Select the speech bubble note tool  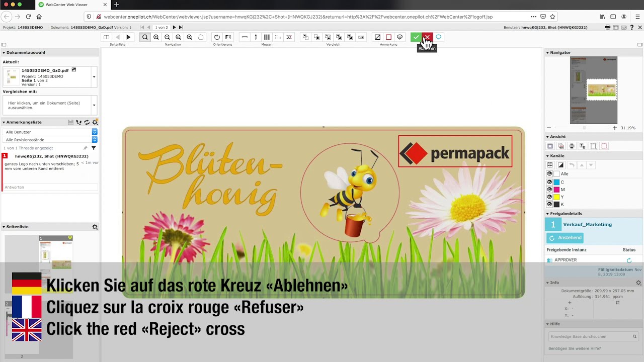coord(400,37)
